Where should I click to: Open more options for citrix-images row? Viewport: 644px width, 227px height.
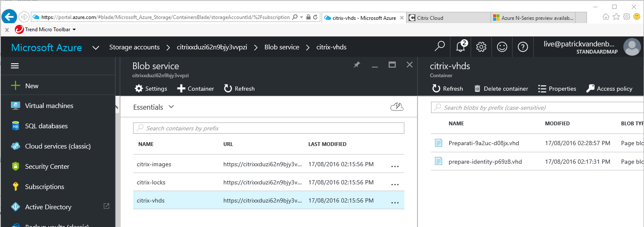(395, 166)
